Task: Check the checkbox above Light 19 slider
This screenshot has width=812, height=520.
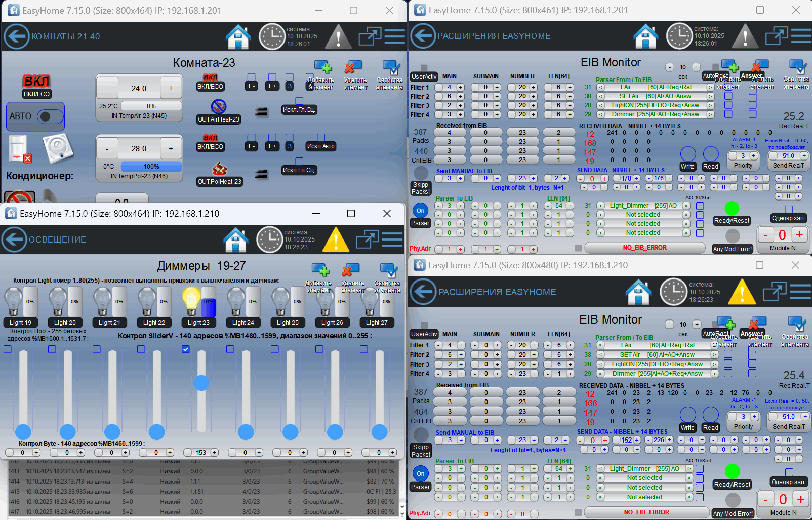Action: click(8, 349)
